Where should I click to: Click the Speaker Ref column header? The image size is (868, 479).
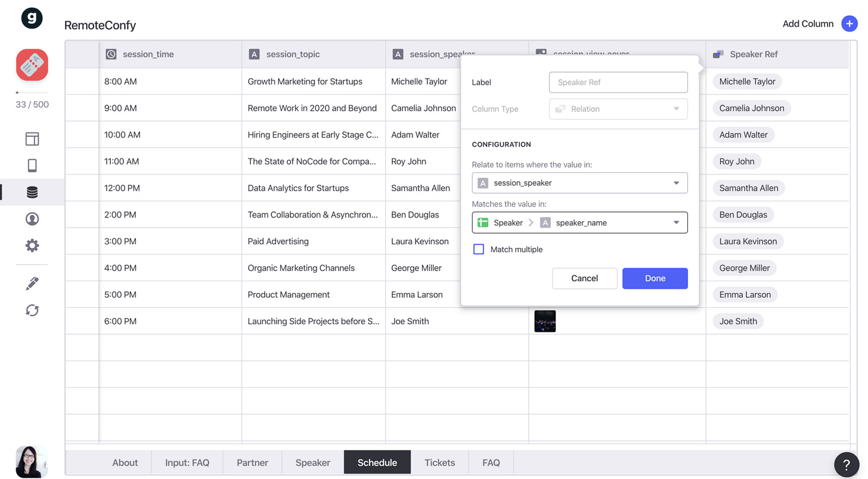click(777, 54)
